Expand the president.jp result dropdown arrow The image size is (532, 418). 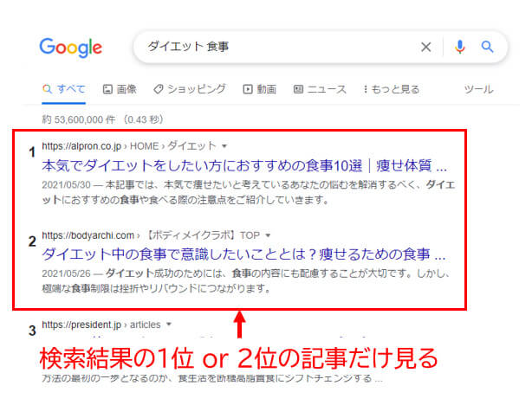tap(169, 325)
